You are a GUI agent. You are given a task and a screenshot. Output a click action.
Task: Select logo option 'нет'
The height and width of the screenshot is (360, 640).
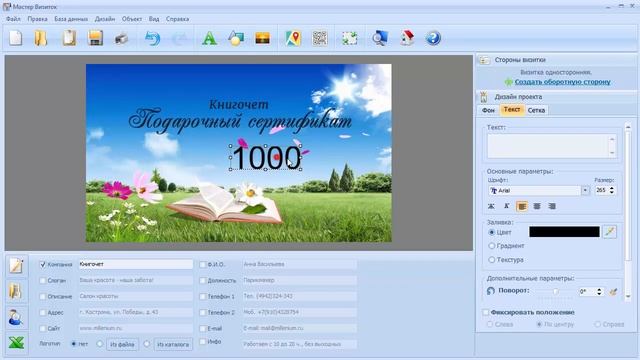pos(74,344)
